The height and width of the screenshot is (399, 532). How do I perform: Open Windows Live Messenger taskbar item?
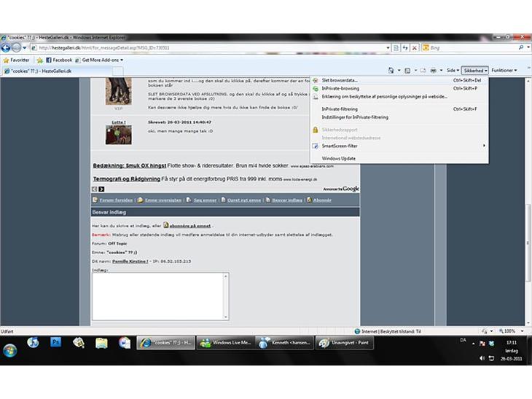(225, 342)
